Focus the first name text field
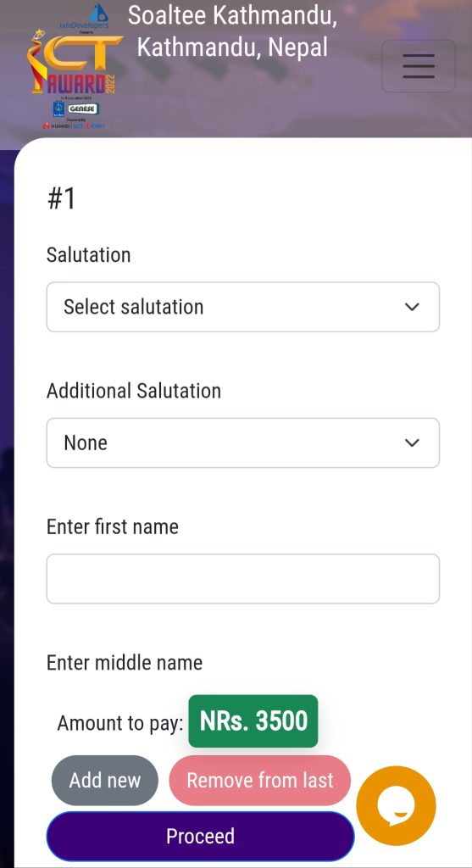472x868 pixels. pos(243,578)
